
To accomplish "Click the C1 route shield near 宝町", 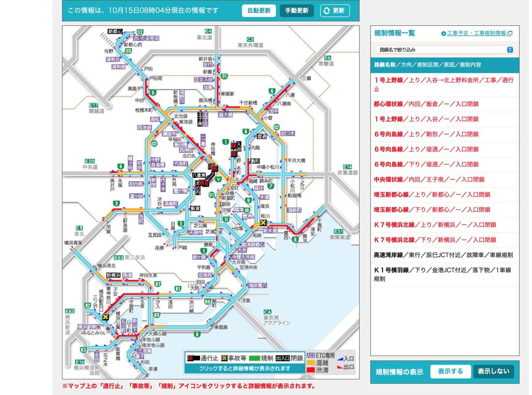I will pyautogui.click(x=211, y=195).
